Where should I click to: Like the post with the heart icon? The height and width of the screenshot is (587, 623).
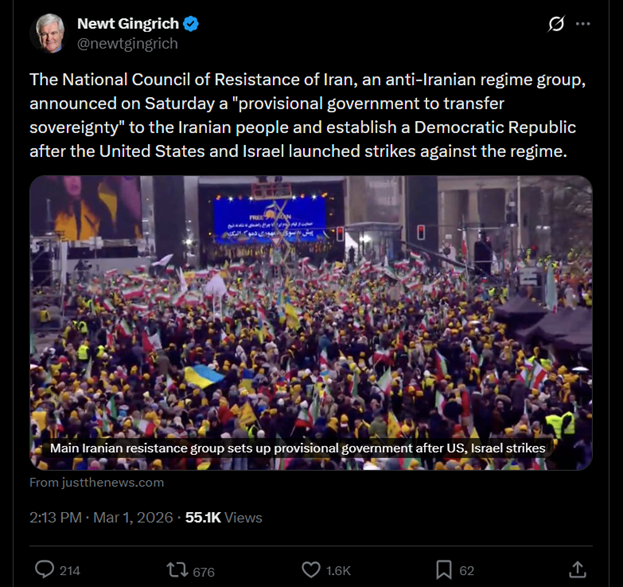pyautogui.click(x=311, y=570)
